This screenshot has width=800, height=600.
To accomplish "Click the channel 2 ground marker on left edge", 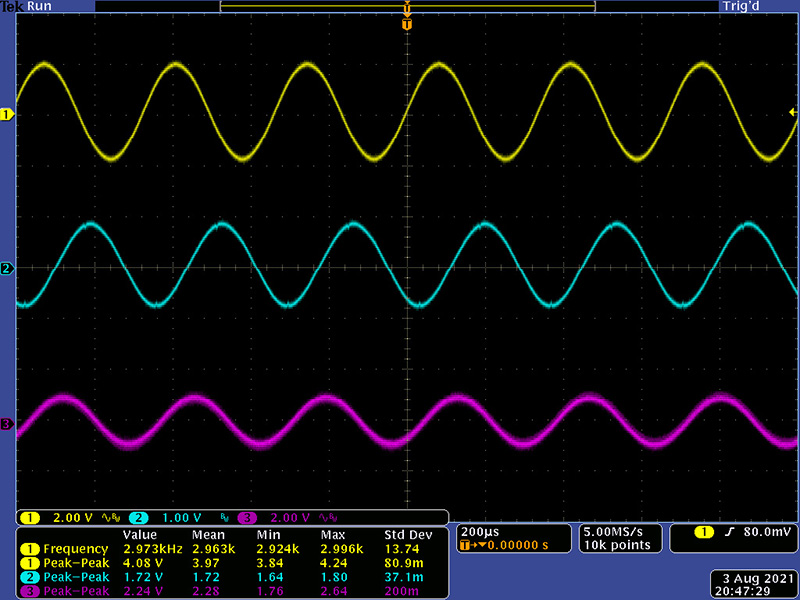I will [6, 269].
